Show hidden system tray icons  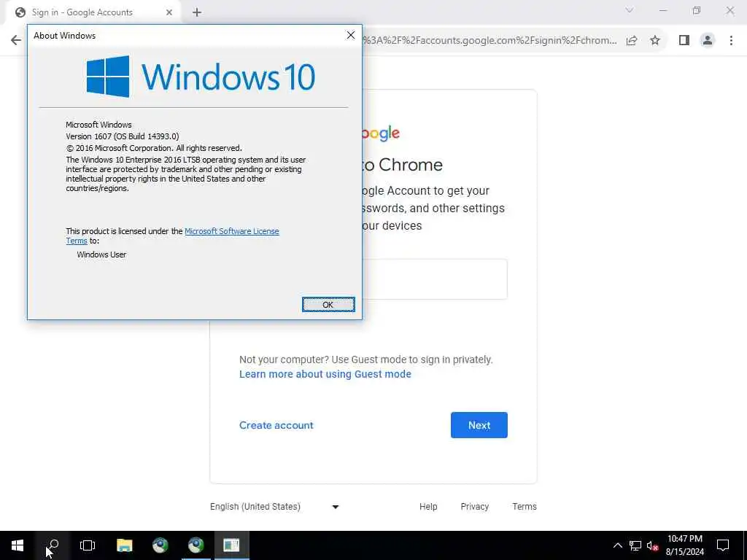coord(617,545)
